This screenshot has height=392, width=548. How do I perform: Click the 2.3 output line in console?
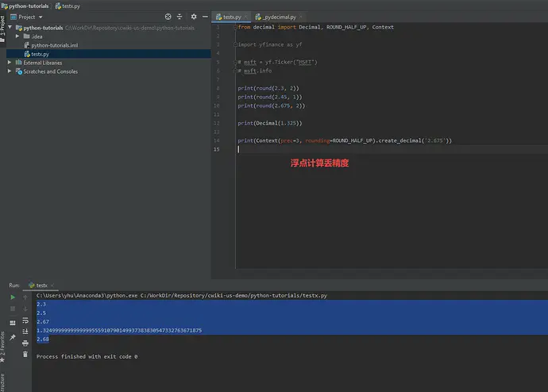pyautogui.click(x=41, y=304)
